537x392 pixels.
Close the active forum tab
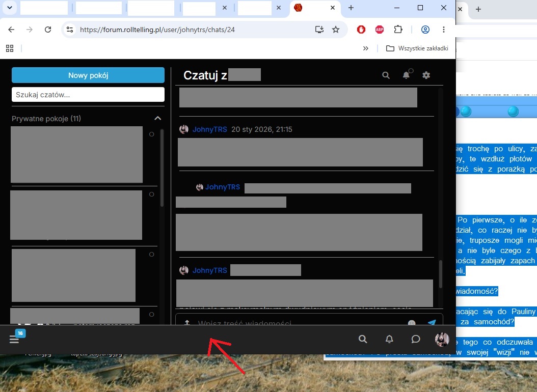(333, 8)
